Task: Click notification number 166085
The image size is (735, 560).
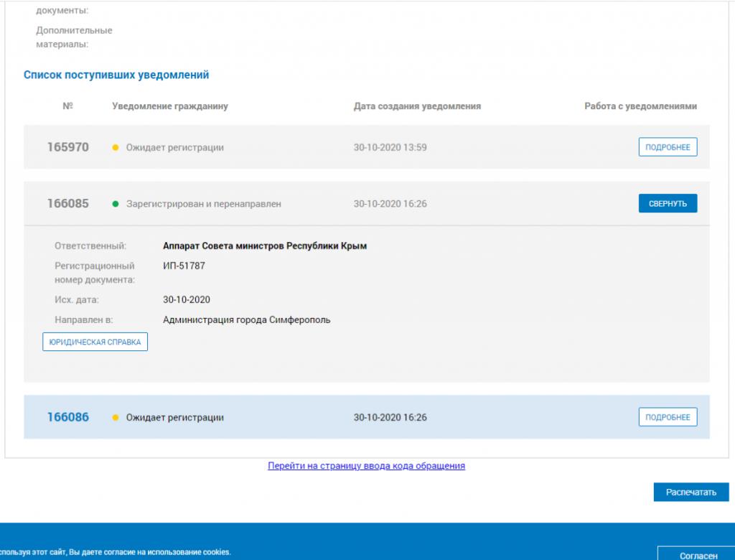Action: (68, 204)
